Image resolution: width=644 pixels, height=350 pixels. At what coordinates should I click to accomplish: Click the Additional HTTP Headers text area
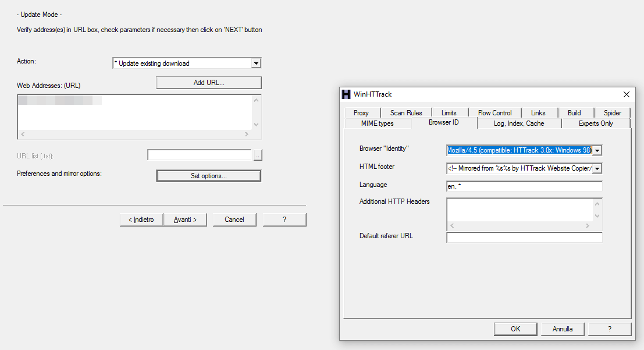520,210
